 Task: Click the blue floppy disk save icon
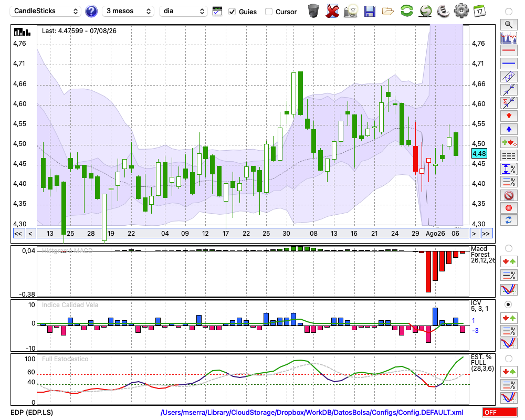(370, 11)
